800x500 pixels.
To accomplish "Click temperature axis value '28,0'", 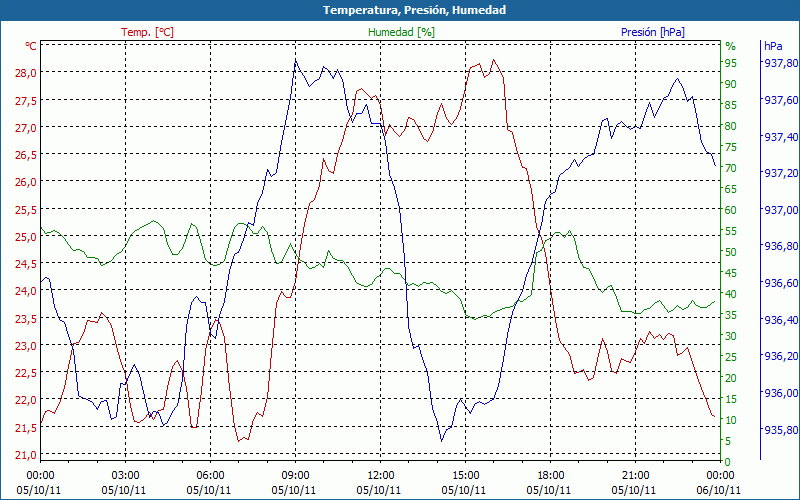I will [26, 72].
